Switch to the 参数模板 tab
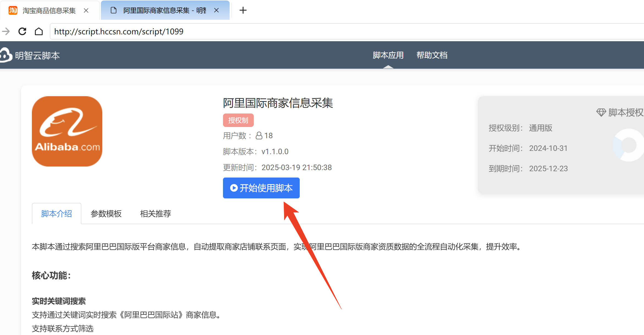The width and height of the screenshot is (644, 335). coord(106,214)
